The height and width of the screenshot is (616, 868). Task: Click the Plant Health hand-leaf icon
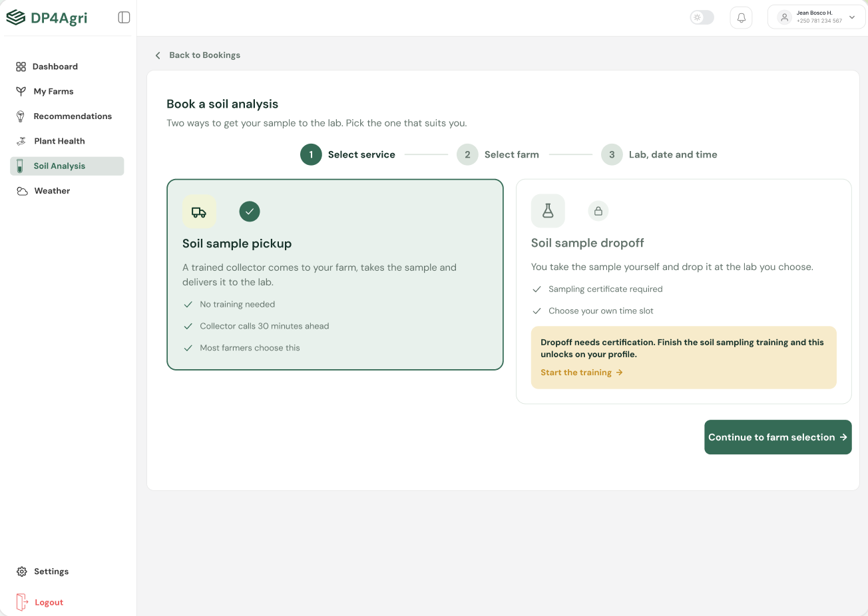pyautogui.click(x=21, y=141)
